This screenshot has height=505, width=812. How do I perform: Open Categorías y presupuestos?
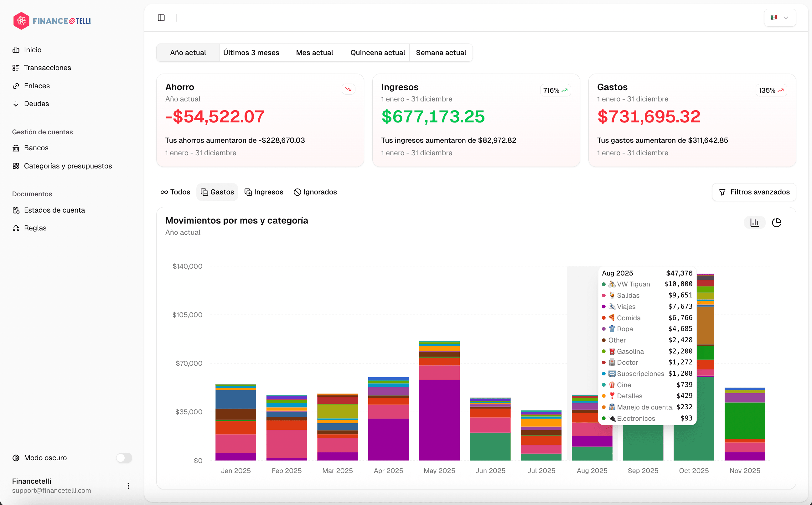[68, 166]
